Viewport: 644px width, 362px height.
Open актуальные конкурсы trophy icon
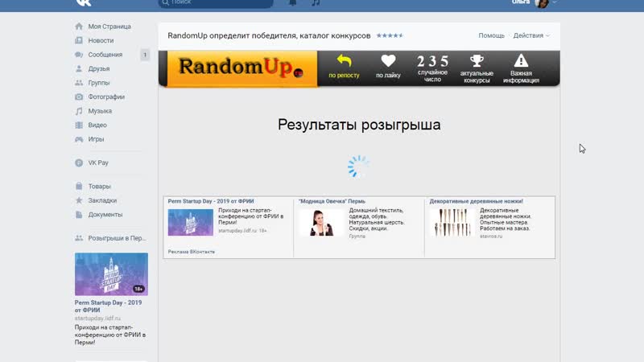pos(477,61)
